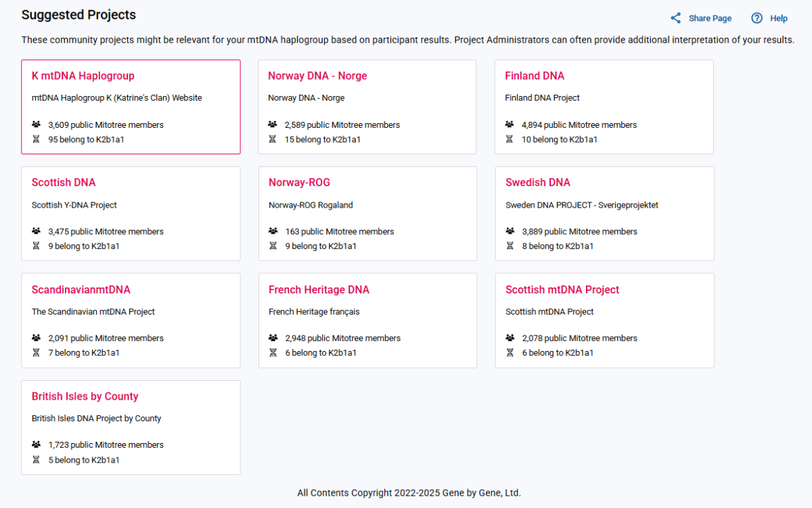Click DNA icon in French Heritage DNA card
This screenshot has width=812, height=508.
[x=273, y=353]
